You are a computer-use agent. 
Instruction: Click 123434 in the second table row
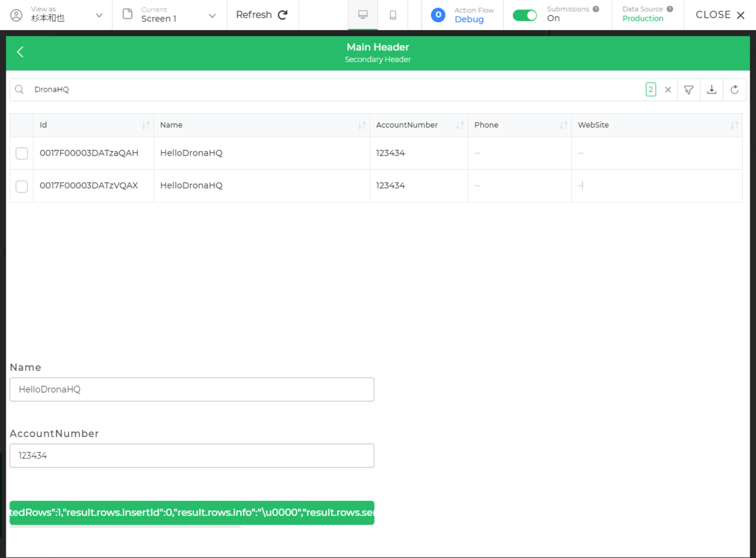[x=391, y=186]
